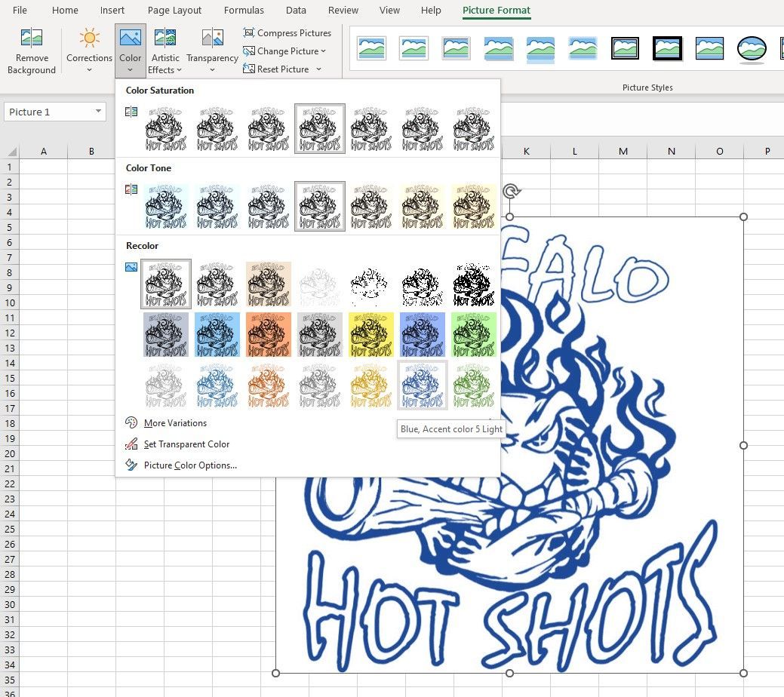Click the Color picture icon in the ribbon

pyautogui.click(x=130, y=38)
